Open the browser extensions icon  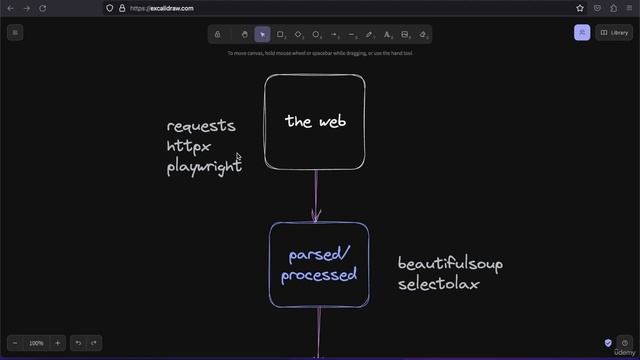pos(613,8)
